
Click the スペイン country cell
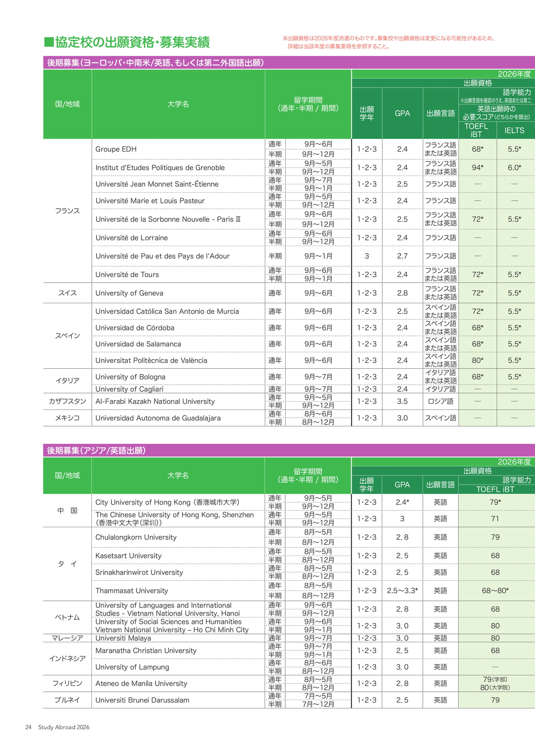coord(67,336)
